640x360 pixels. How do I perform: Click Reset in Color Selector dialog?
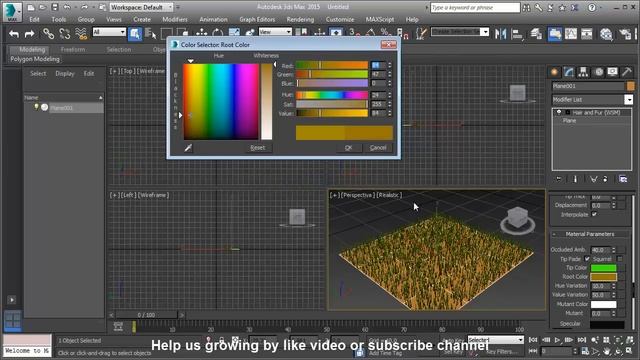pos(258,148)
